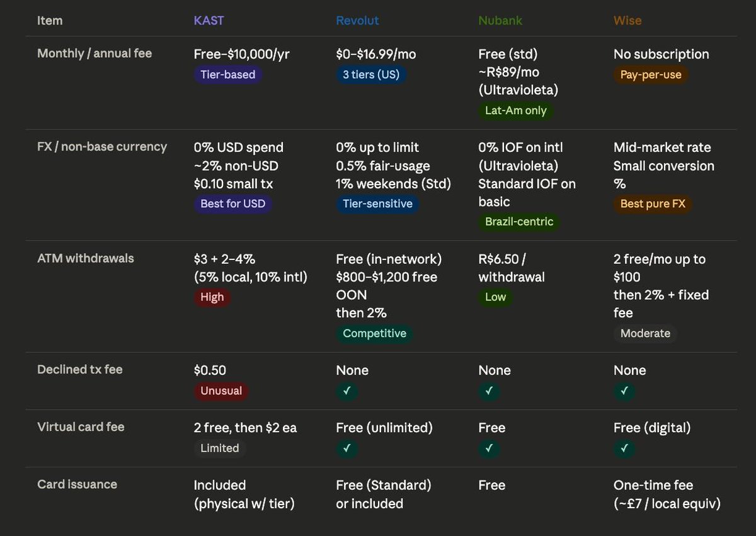
Task: Click the Pay-per-use badge
Action: click(x=651, y=74)
